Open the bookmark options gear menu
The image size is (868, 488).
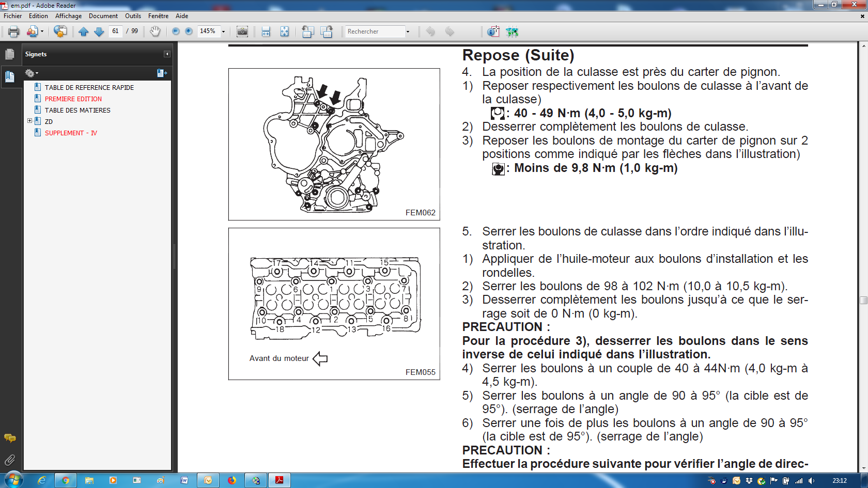31,73
